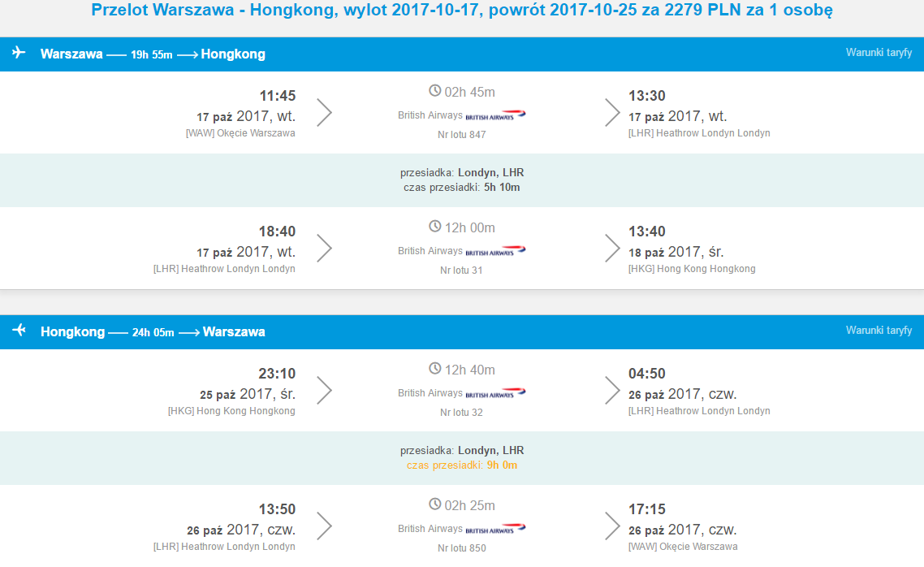Click the return airplane icon beside Hongkong

[x=19, y=330]
